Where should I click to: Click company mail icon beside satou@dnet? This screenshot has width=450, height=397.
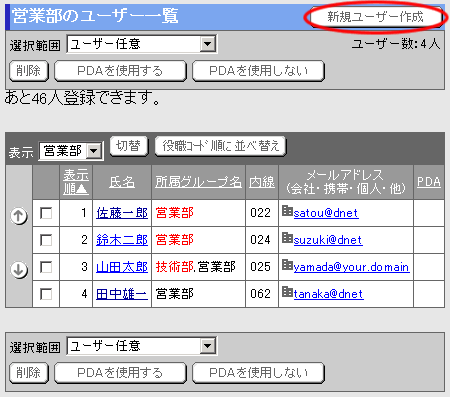[287, 211]
